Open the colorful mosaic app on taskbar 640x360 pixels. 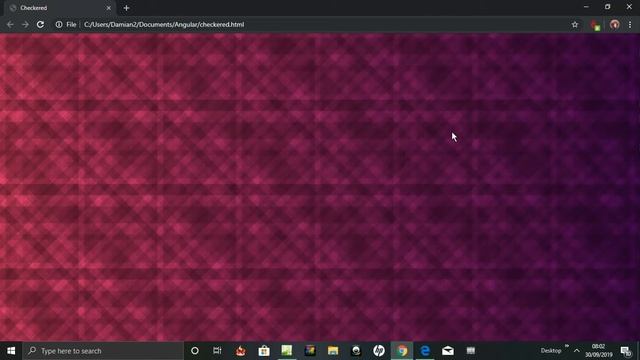pos(310,351)
